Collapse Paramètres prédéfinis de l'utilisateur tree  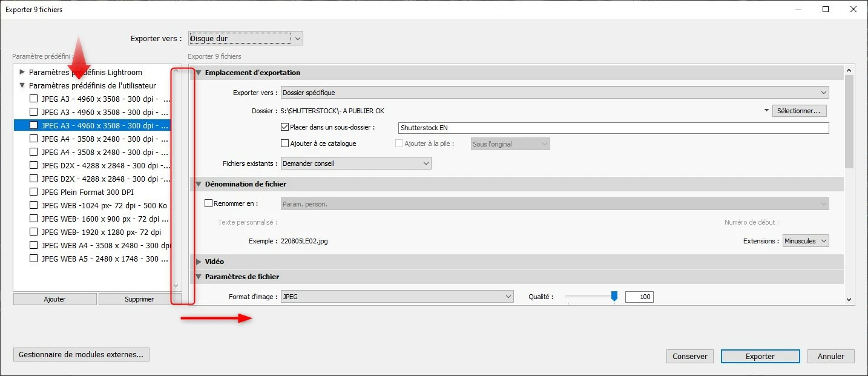(x=22, y=85)
